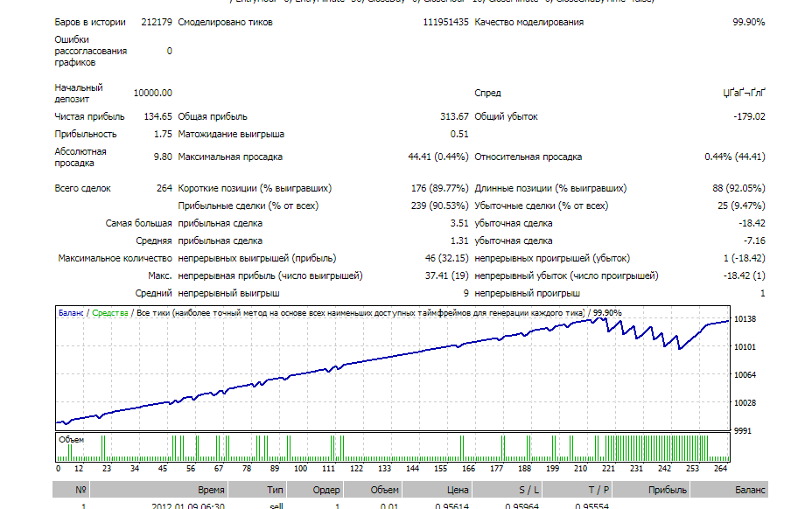
Task: Click the bars in history value 212179
Action: click(157, 22)
